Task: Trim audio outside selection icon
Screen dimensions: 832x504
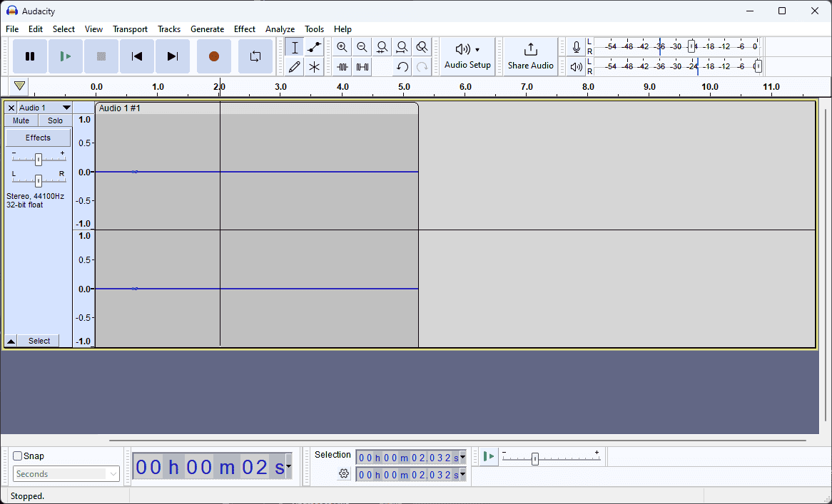Action: (343, 67)
